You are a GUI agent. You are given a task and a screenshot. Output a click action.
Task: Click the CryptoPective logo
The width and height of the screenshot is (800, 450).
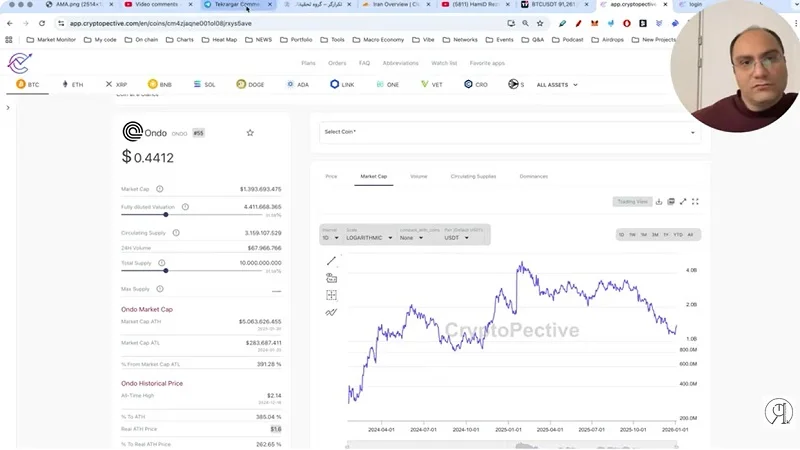tap(19, 63)
